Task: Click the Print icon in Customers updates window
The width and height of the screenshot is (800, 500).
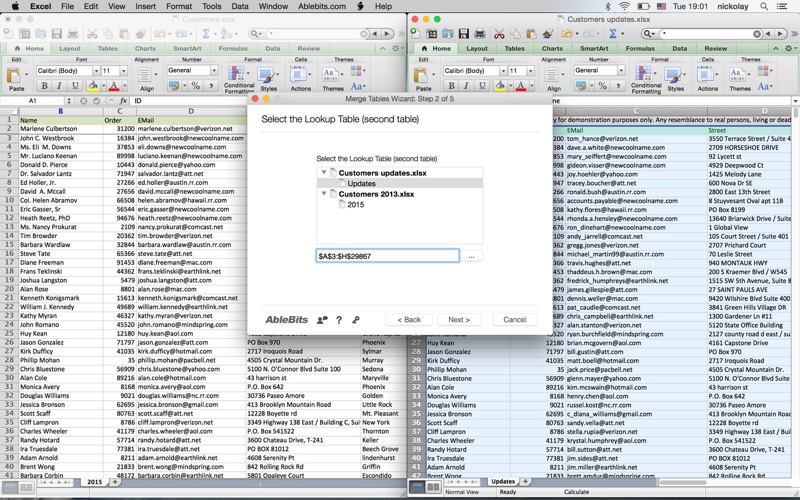Action: (480, 34)
